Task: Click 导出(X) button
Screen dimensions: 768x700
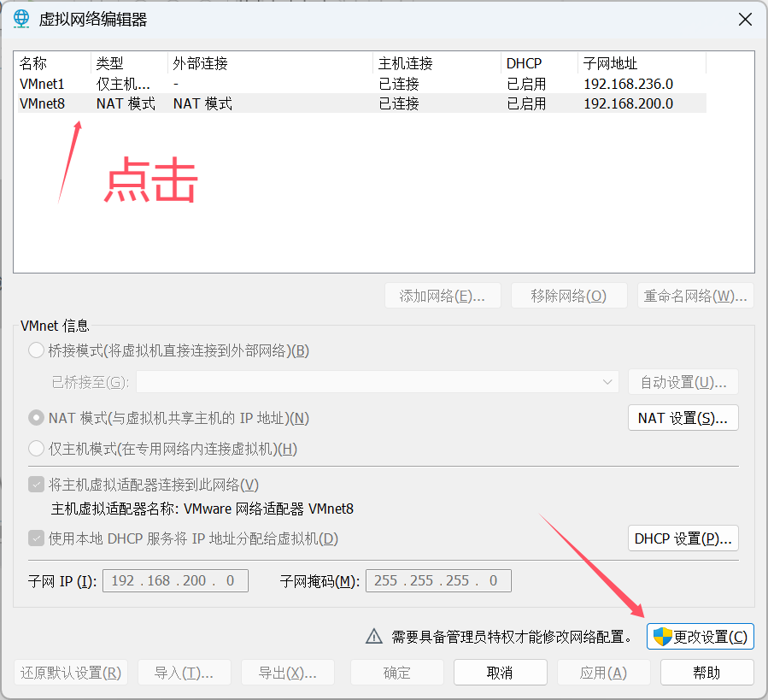Action: [288, 673]
